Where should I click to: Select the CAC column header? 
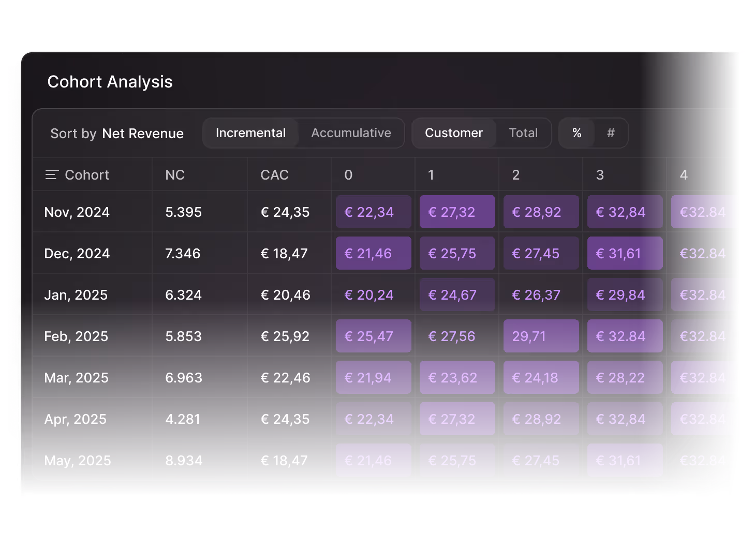click(x=274, y=175)
